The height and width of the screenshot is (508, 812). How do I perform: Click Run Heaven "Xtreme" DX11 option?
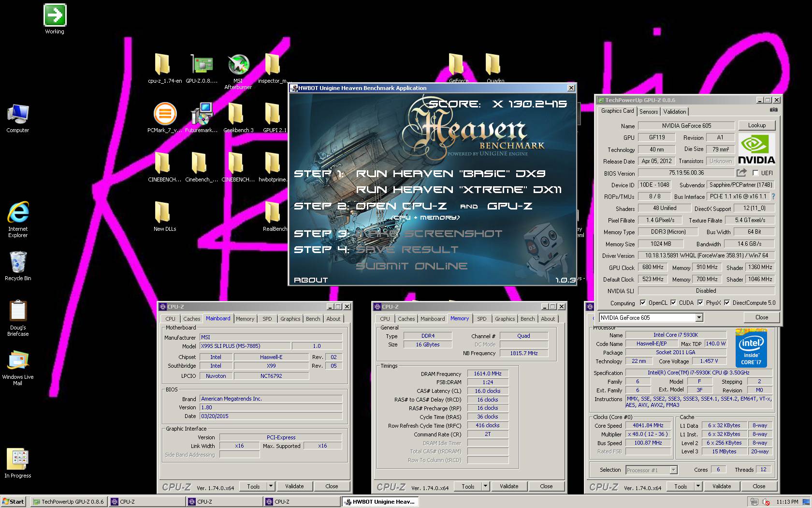point(459,190)
